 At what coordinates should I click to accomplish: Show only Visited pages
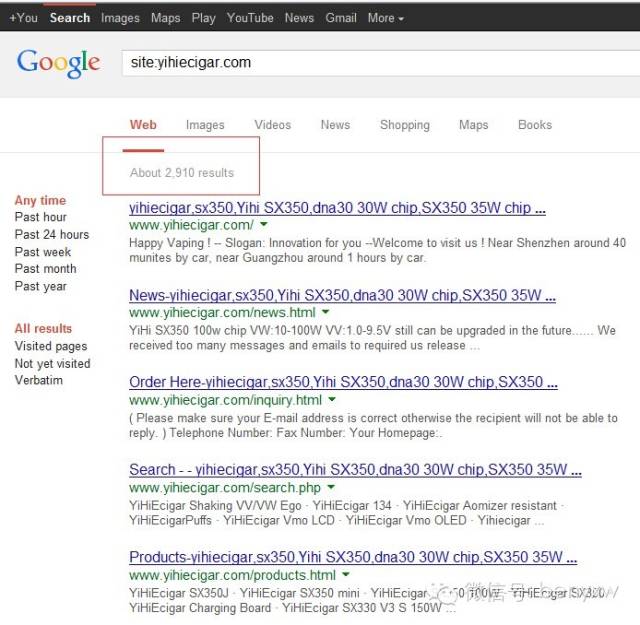click(51, 346)
